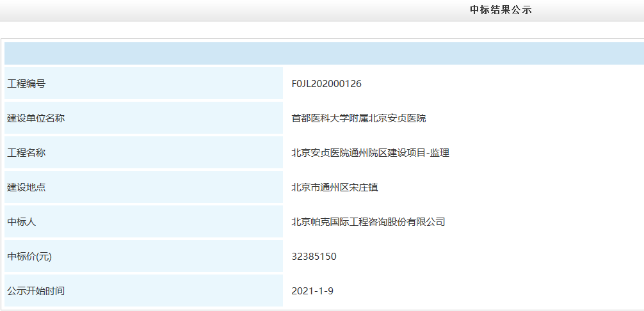644x311 pixels.
Task: Click the 建设单位名称 label
Action: [x=36, y=118]
